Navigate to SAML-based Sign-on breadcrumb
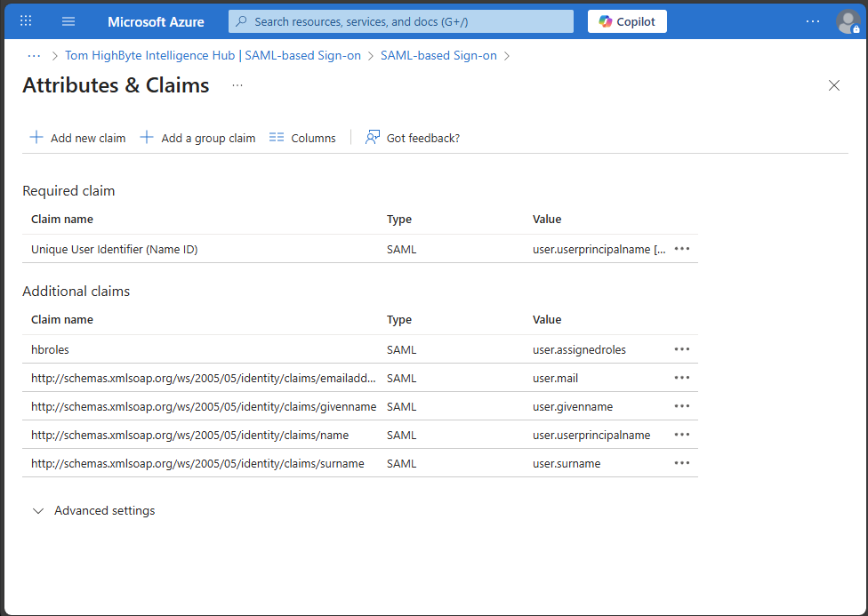Screen dimensions: 868x616 click(x=438, y=55)
